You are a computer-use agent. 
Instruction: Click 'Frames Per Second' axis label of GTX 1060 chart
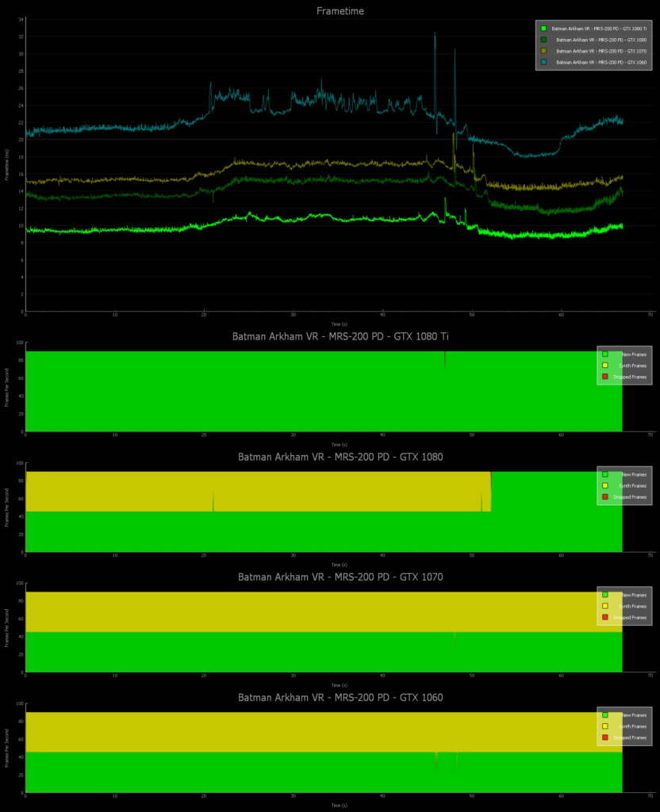(x=6, y=749)
